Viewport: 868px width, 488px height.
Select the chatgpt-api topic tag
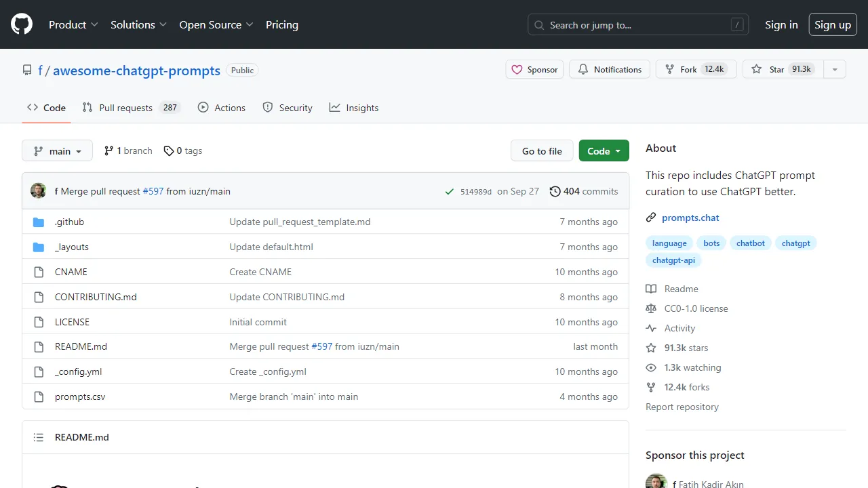click(673, 260)
